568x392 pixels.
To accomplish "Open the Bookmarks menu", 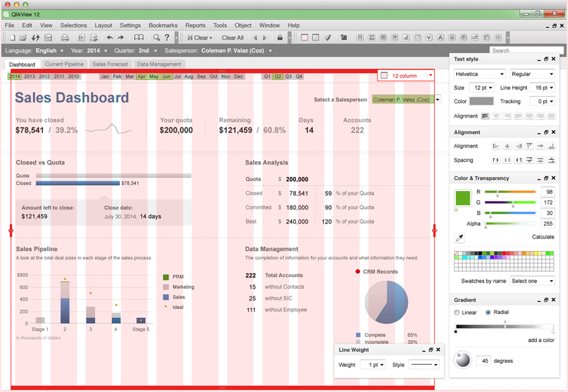I will 163,25.
